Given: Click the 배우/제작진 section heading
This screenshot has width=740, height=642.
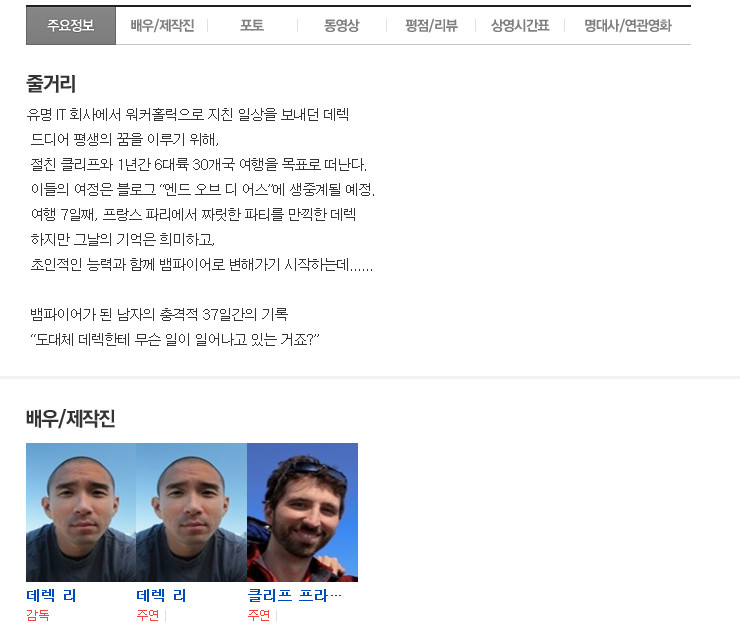Looking at the screenshot, I should 71,419.
